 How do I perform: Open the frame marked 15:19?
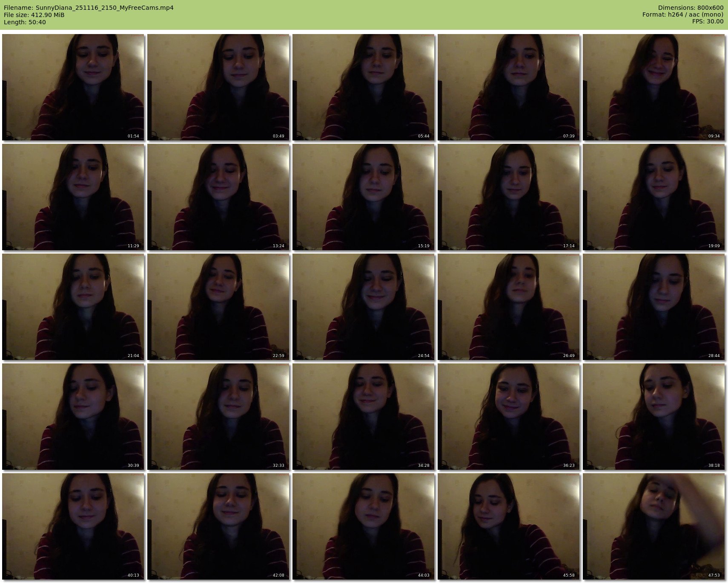(364, 197)
